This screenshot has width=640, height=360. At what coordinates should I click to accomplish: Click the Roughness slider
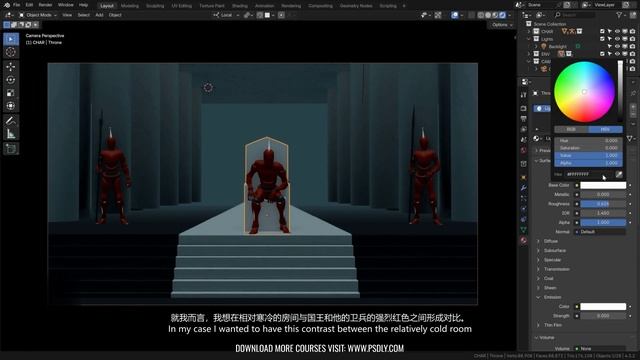click(603, 204)
